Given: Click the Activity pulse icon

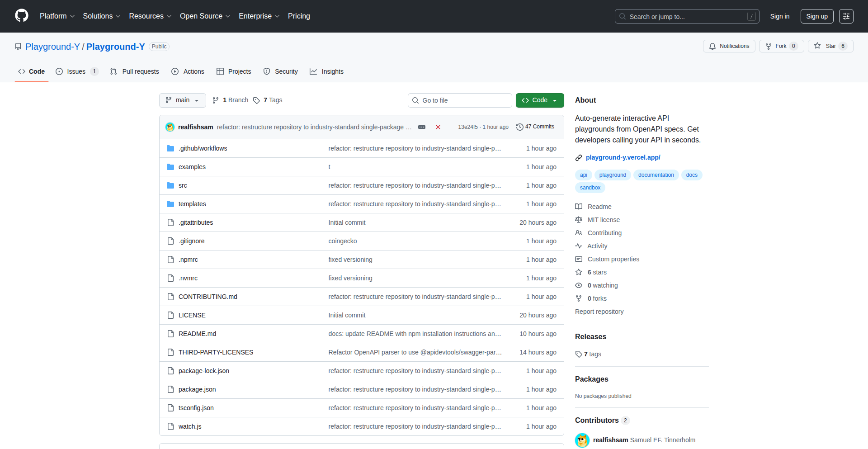Looking at the screenshot, I should pyautogui.click(x=579, y=246).
